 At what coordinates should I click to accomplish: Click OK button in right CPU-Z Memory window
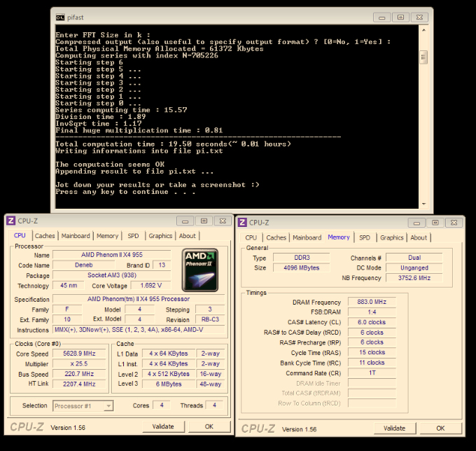(x=440, y=428)
